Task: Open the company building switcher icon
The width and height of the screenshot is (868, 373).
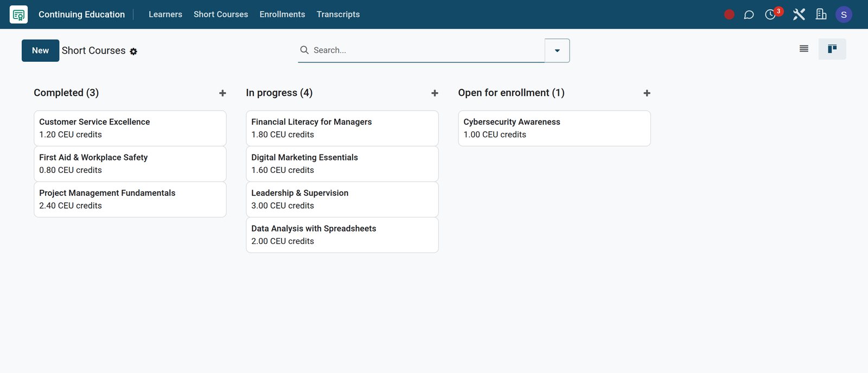Action: pos(821,15)
